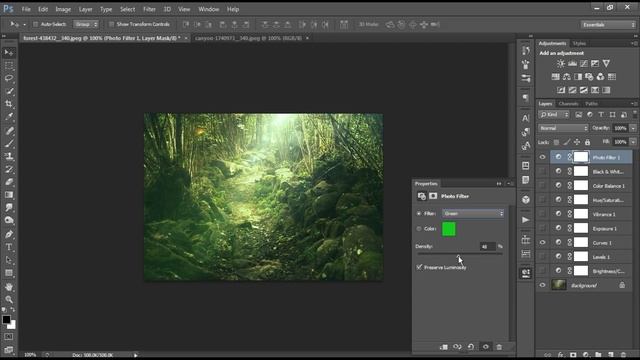Click the foreground color swatch in toolbar
Viewport: 640px width, 360px height.
pyautogui.click(x=6, y=320)
